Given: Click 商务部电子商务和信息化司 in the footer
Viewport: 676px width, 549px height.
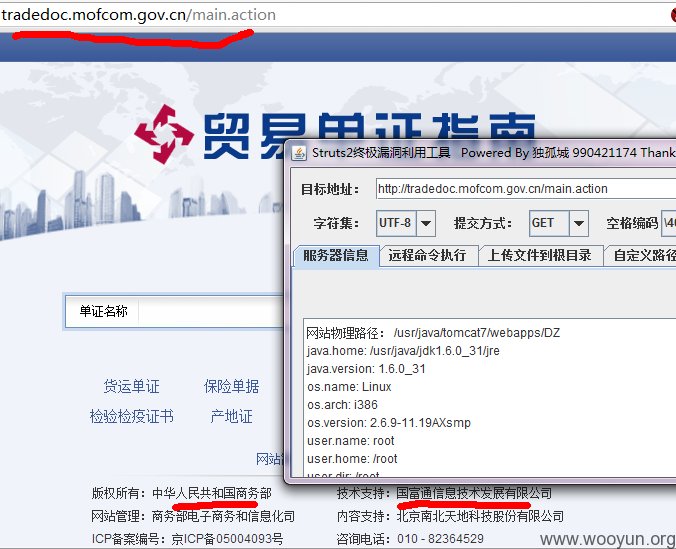Looking at the screenshot, I should pyautogui.click(x=223, y=516).
